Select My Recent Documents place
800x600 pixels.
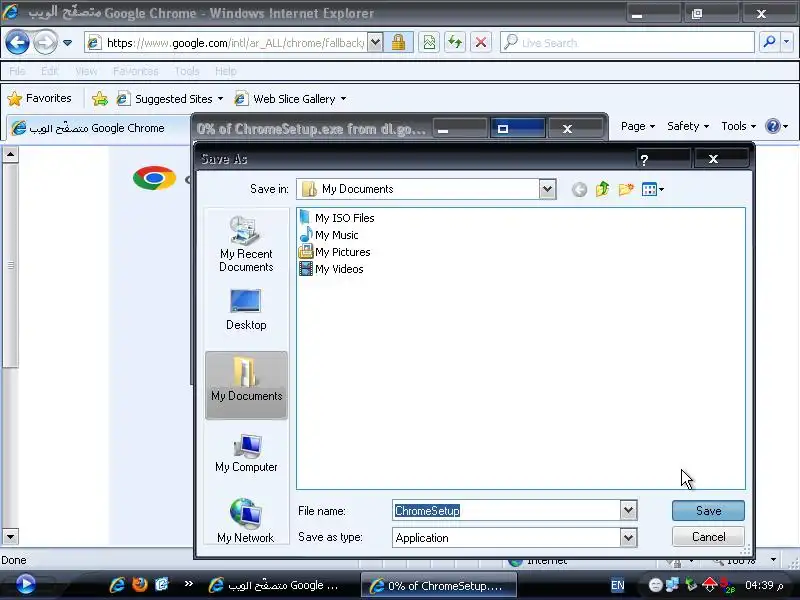tap(246, 244)
